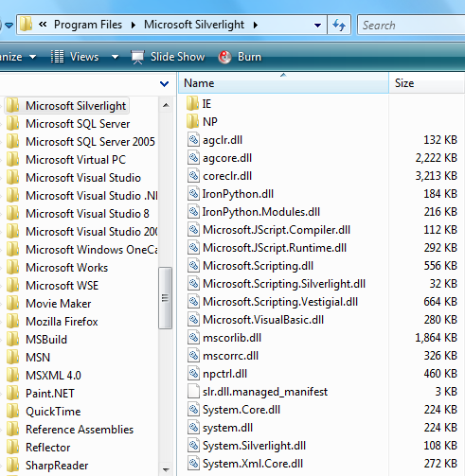Viewport: 465px width, 476px height.
Task: Select IronPython.Modules.dll file icon
Action: [193, 212]
